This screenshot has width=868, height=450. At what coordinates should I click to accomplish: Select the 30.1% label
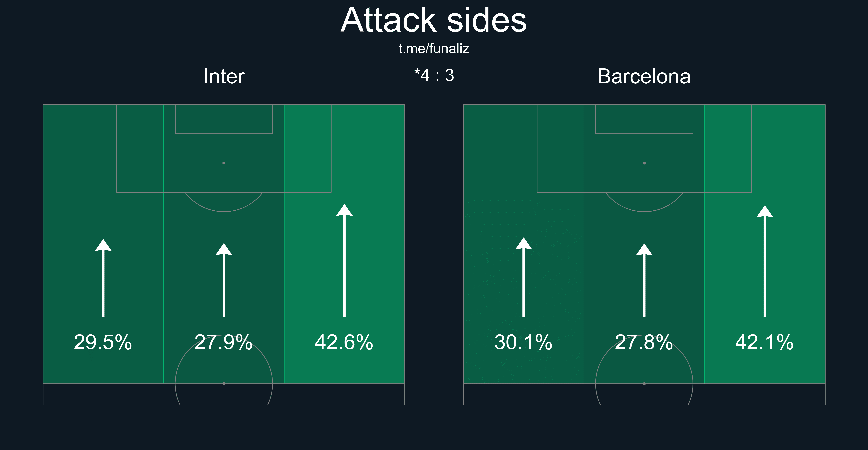pyautogui.click(x=523, y=342)
